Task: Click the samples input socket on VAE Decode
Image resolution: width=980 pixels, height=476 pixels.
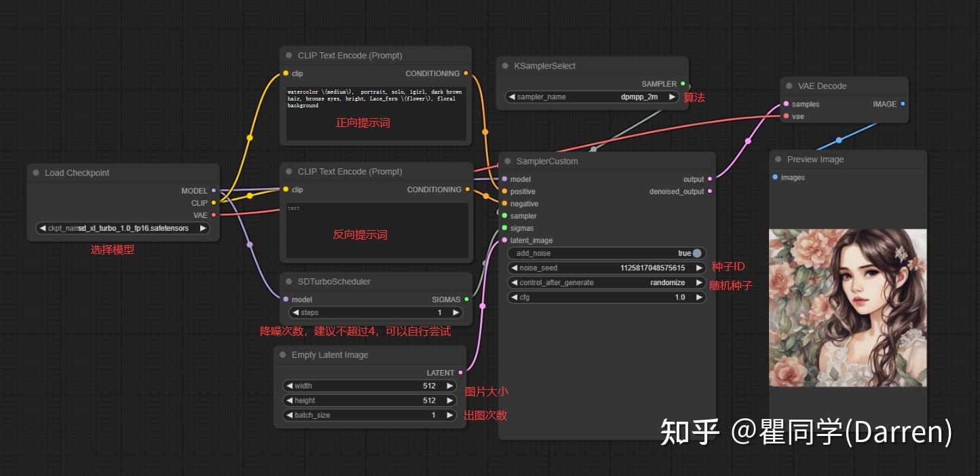Action: (x=786, y=104)
